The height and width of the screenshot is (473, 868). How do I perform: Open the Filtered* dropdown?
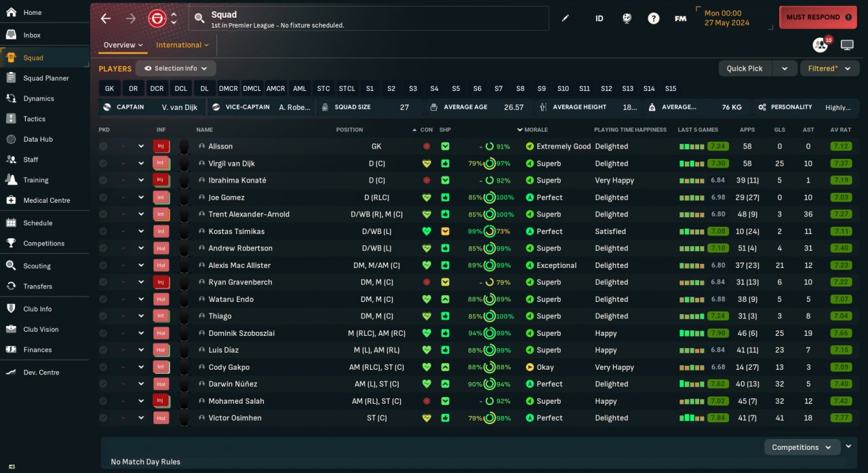coord(830,69)
